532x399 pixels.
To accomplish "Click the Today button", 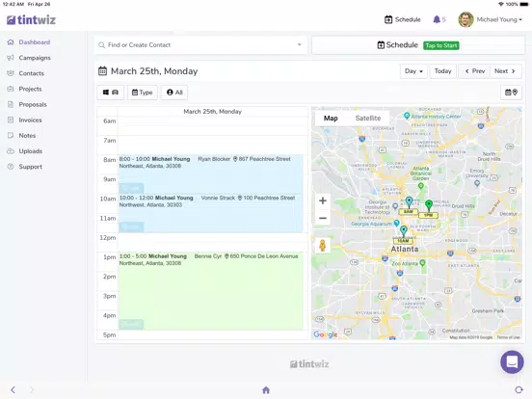I will (442, 71).
